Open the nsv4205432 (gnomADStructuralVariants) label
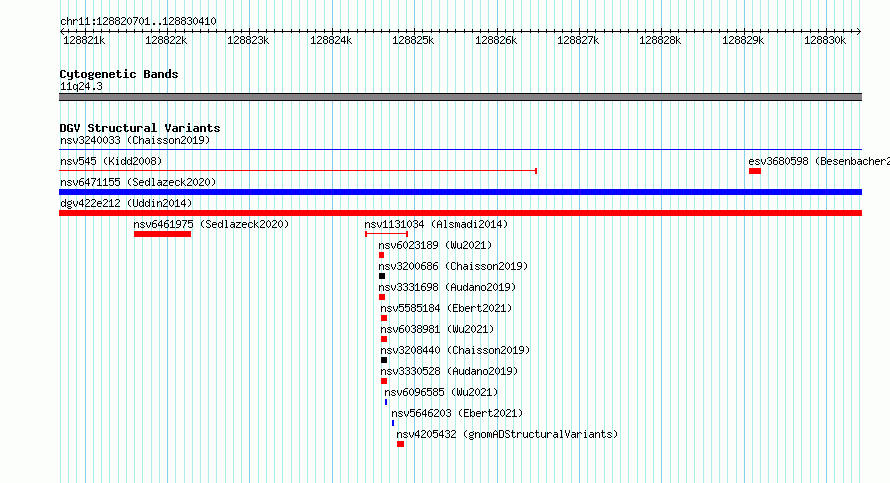This screenshot has height=483, width=890. [x=507, y=434]
